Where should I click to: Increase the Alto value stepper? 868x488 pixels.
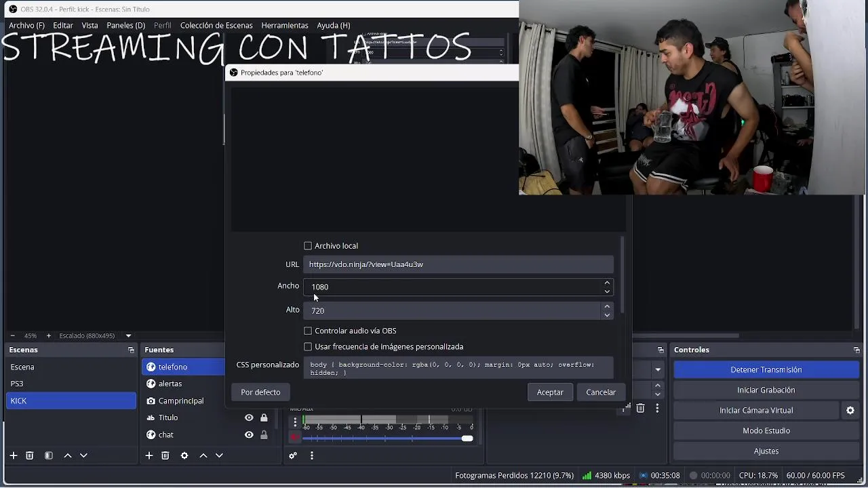(x=607, y=306)
